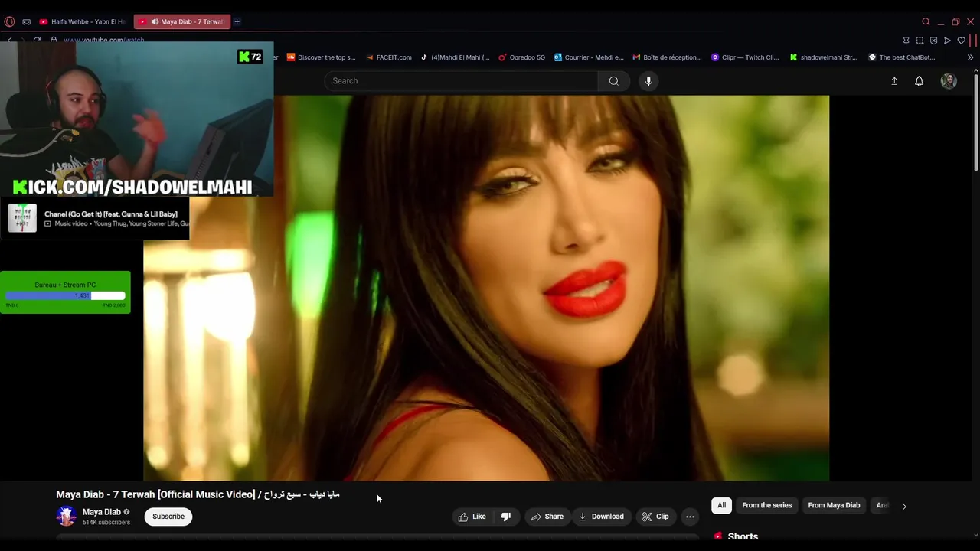Reload the page with the refresh icon
This screenshot has height=551, width=980.
pyautogui.click(x=37, y=40)
